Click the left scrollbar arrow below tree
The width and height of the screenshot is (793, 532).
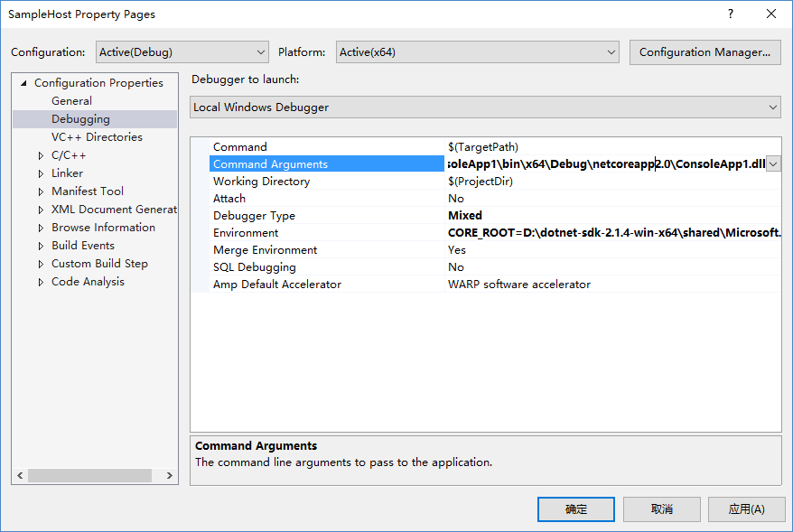20,475
